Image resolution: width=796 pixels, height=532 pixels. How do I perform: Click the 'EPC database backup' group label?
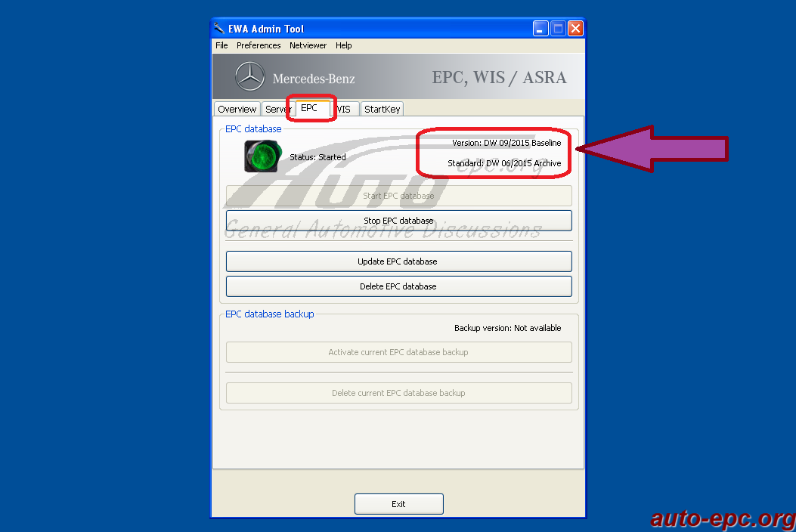pyautogui.click(x=270, y=314)
